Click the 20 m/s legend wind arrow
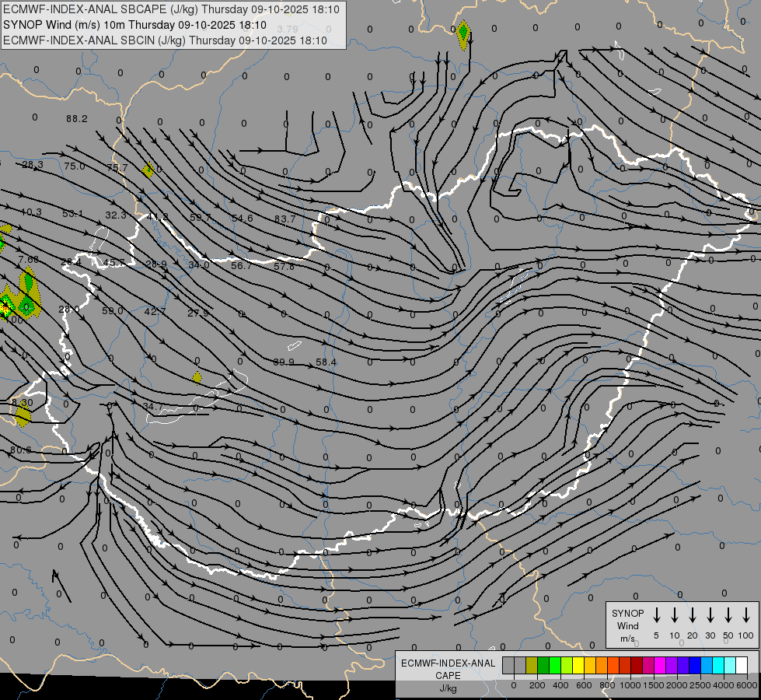This screenshot has width=761, height=700. click(x=693, y=615)
